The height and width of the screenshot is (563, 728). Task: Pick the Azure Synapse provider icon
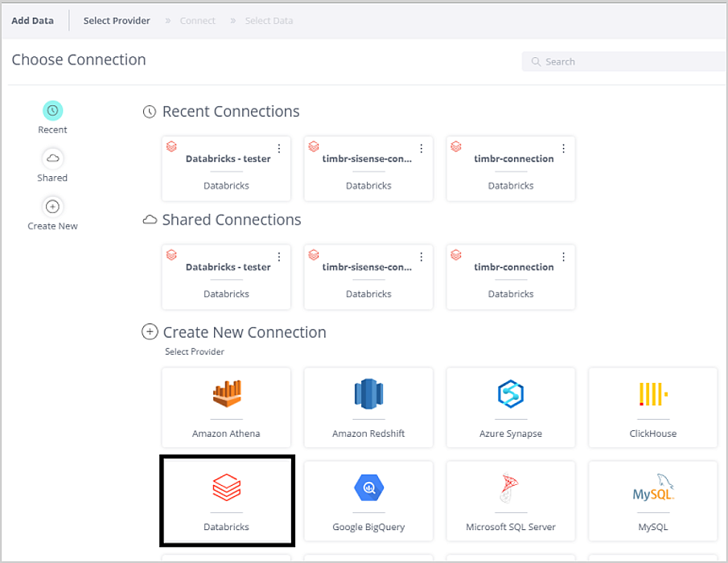[511, 394]
